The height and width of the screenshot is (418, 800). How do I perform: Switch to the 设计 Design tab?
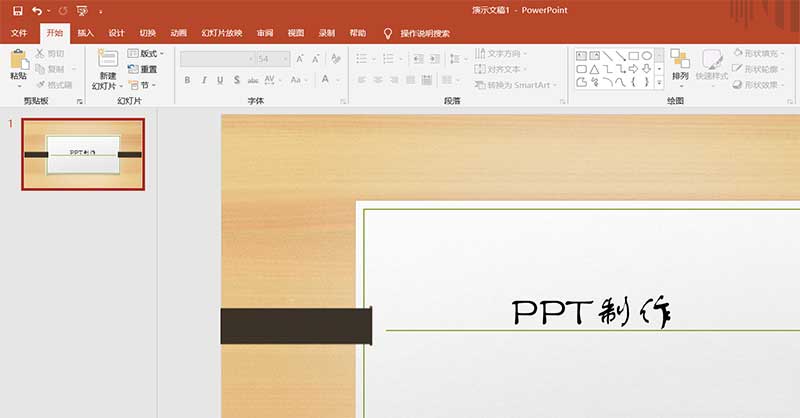coord(116,33)
